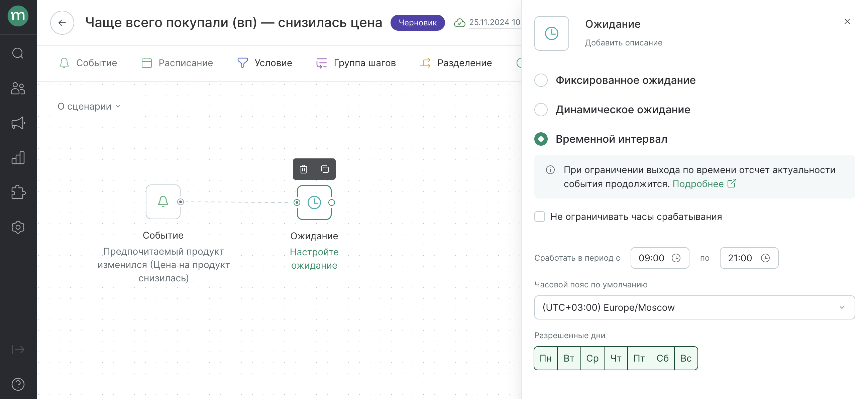Edit the start time 09:00 field
868x399 pixels.
[660, 258]
